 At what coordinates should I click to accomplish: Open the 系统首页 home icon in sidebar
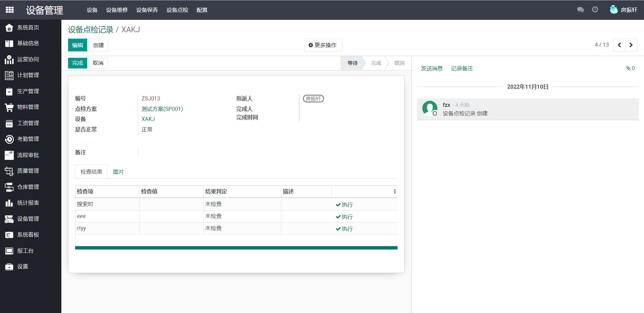(x=9, y=28)
